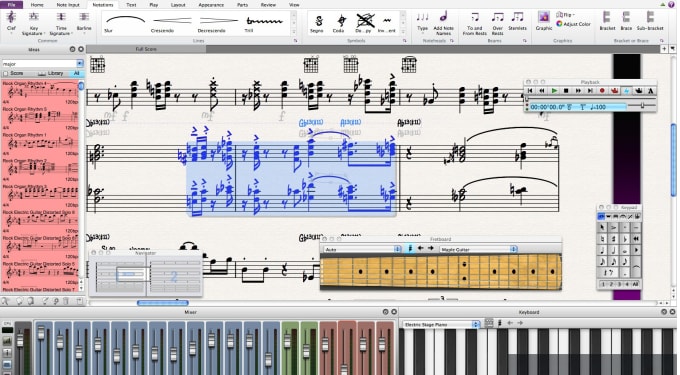Viewport: 680px width, 375px height.
Task: Rewind in the Playback window
Action: [542, 91]
